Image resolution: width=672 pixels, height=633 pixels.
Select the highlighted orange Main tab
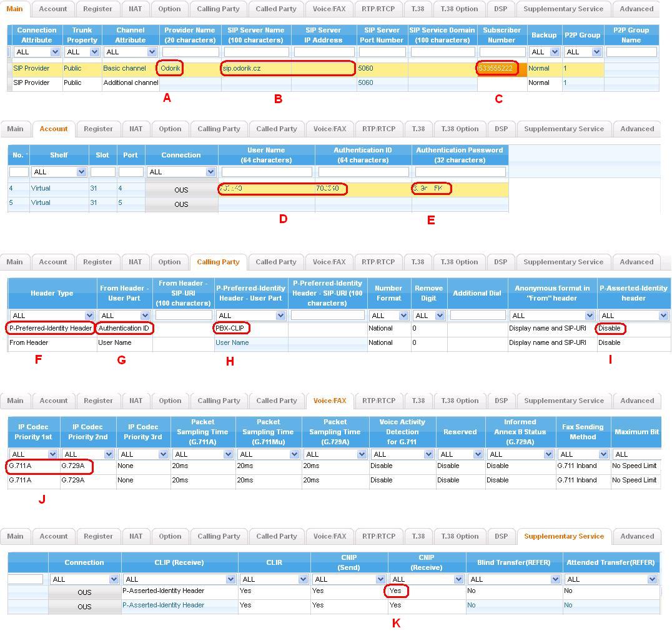click(14, 9)
